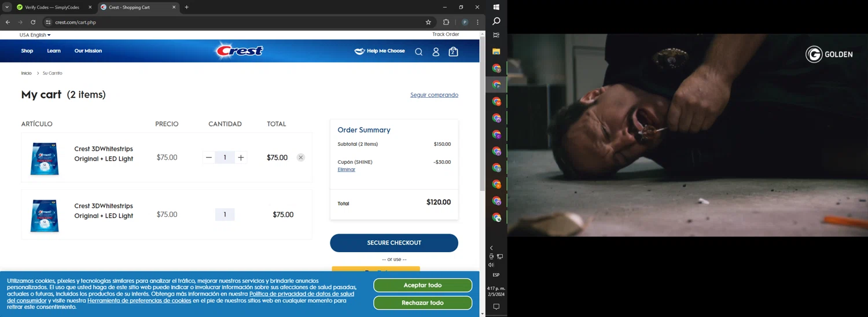Click the address bar URL crest.com/cart.php

pyautogui.click(x=76, y=23)
